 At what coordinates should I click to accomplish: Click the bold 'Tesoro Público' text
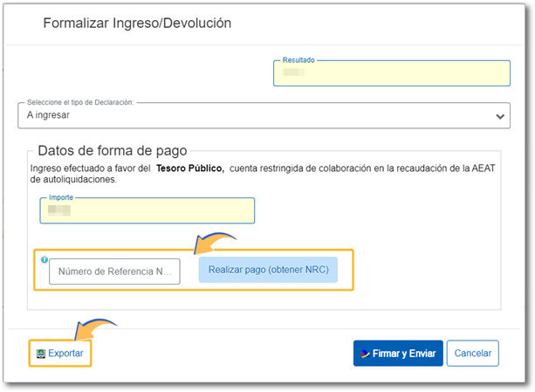pos(189,167)
